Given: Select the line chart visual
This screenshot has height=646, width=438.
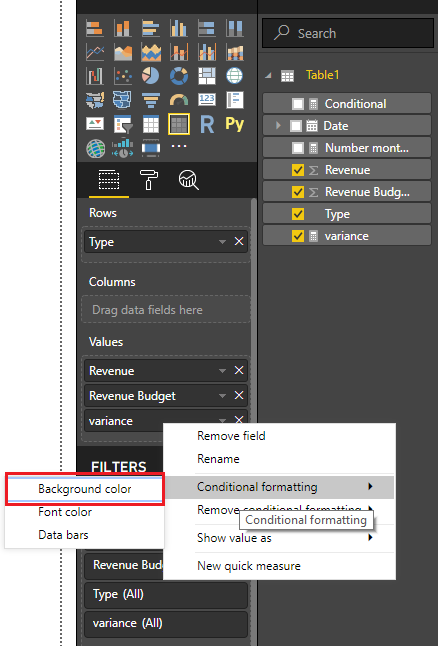Looking at the screenshot, I should 95,52.
